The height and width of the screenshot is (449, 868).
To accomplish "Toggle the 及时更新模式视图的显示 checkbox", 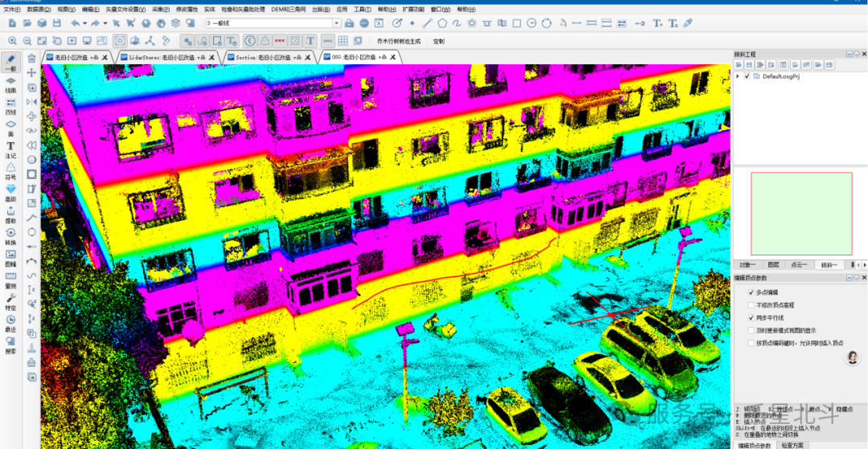I will coord(751,330).
